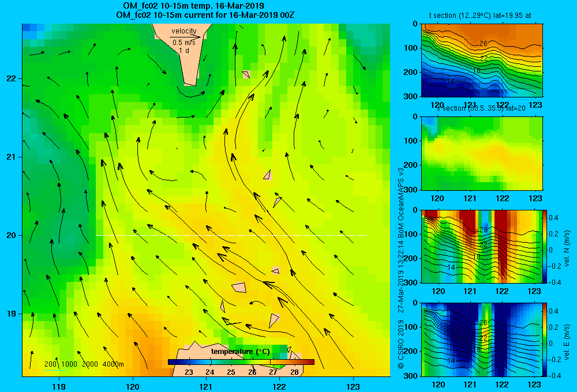
Task: Click the '0.4' tick on vel. N colorbar
Action: pyautogui.click(x=553, y=218)
